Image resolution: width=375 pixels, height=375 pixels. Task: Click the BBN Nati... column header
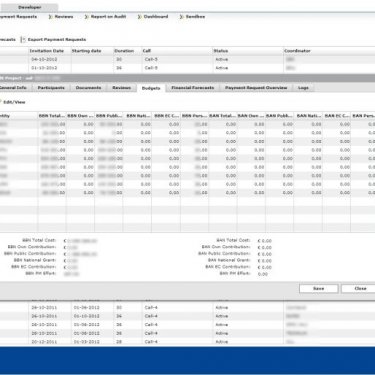click(137, 116)
